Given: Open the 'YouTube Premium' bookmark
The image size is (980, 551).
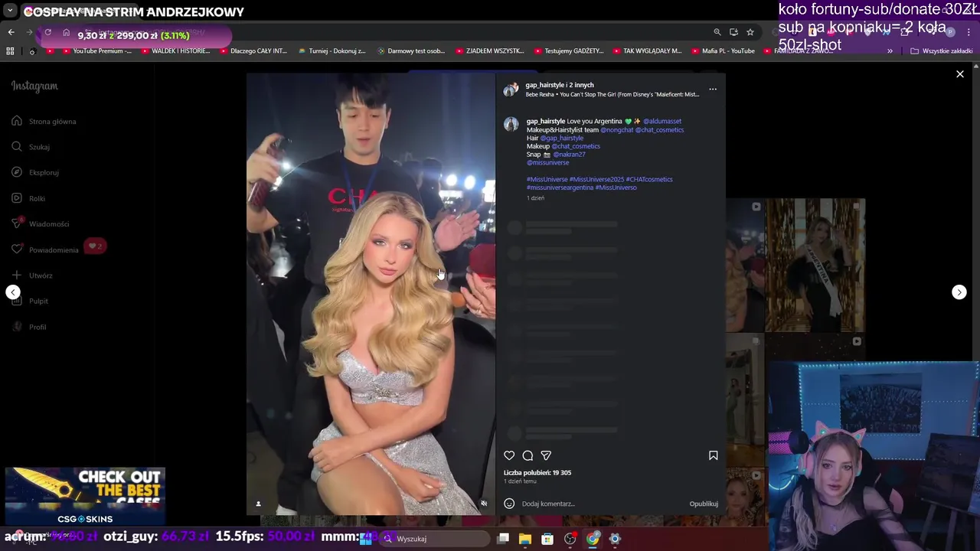Looking at the screenshot, I should pyautogui.click(x=96, y=51).
